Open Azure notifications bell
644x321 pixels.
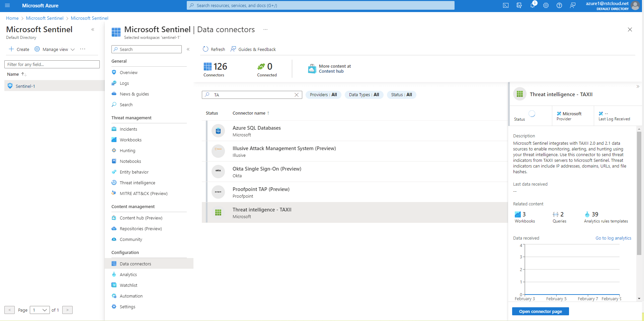(x=532, y=5)
